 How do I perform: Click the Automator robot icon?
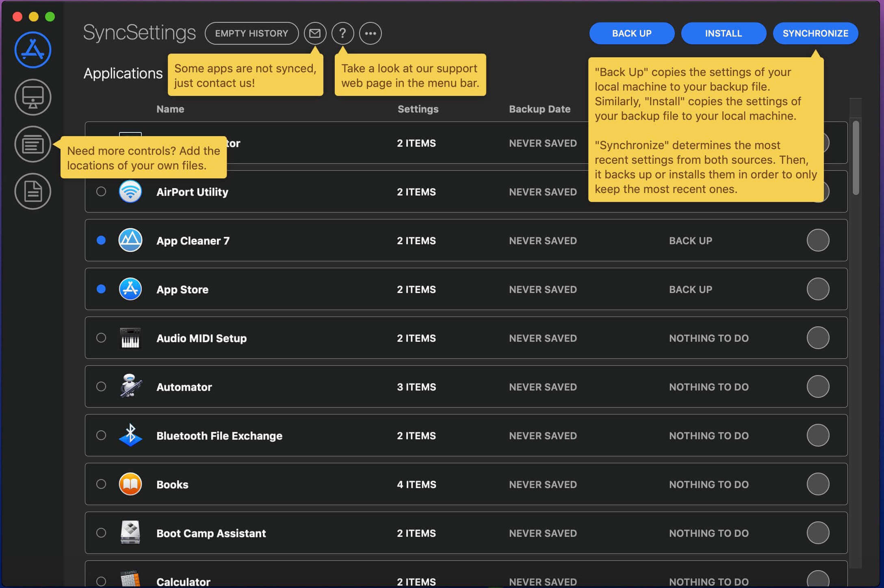(130, 386)
